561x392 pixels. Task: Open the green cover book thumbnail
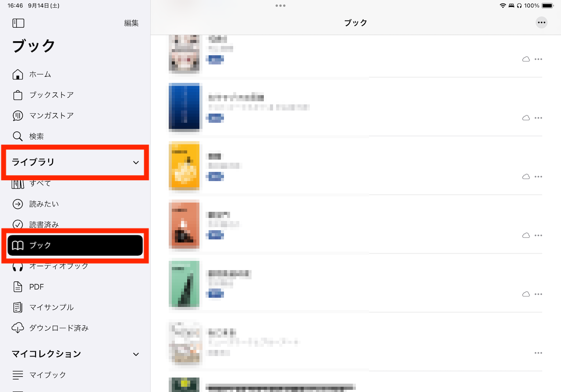coord(184,284)
